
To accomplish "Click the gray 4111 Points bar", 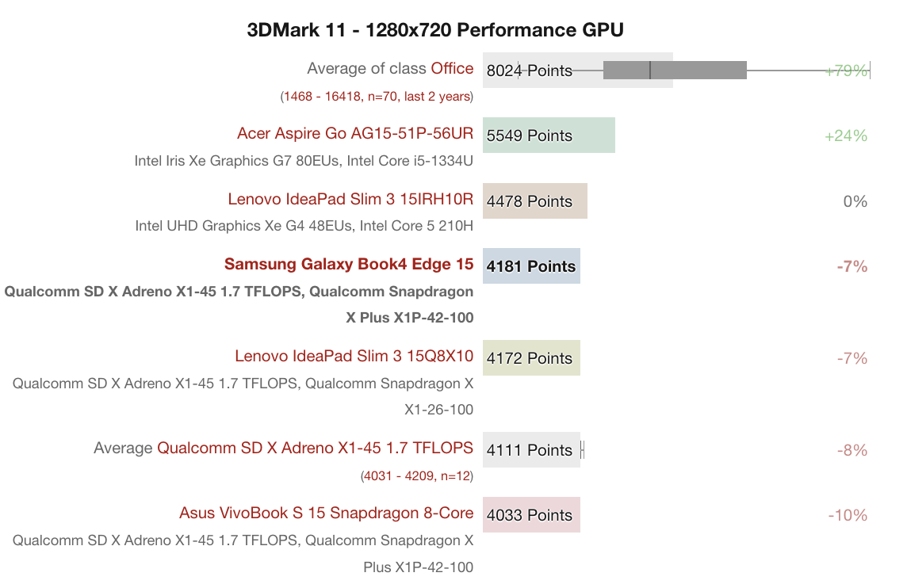I will pos(531,450).
